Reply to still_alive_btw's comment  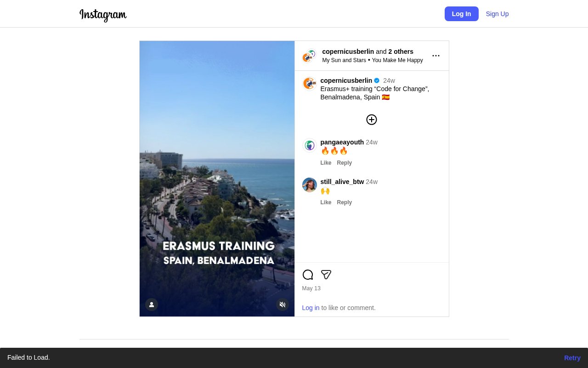point(344,202)
